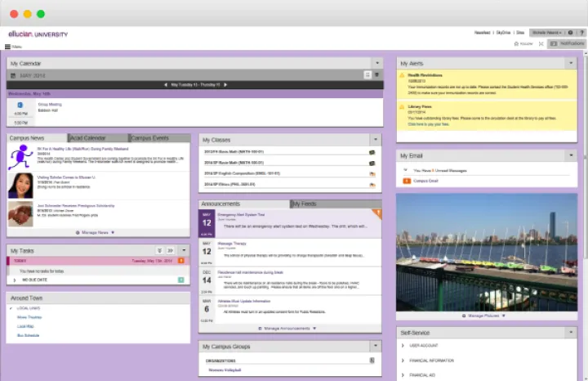The width and height of the screenshot is (588, 381).
Task: Open the hamburger Menu icon
Action: (x=8, y=47)
